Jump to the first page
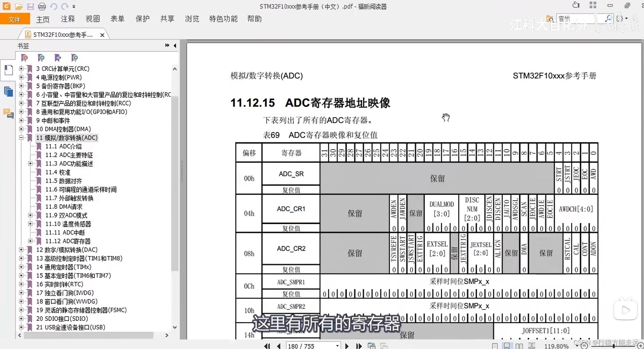 [x=267, y=346]
